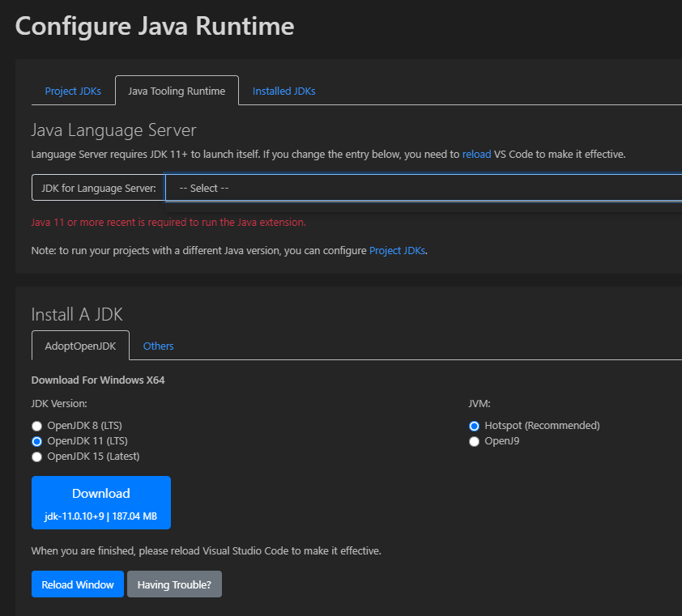Click the 'Download For Windows X64' text
This screenshot has width=682, height=616.
(x=98, y=380)
